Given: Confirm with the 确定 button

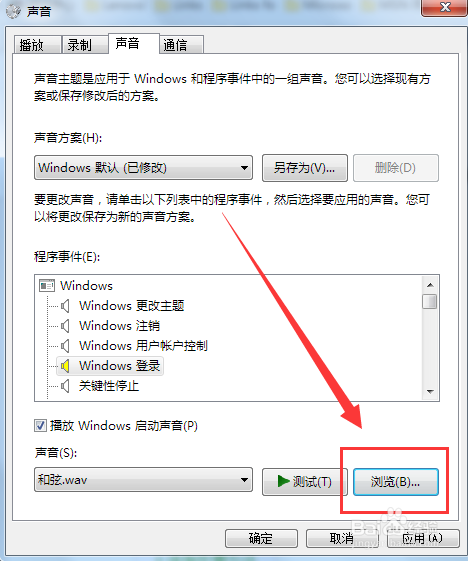Looking at the screenshot, I should click(x=261, y=538).
